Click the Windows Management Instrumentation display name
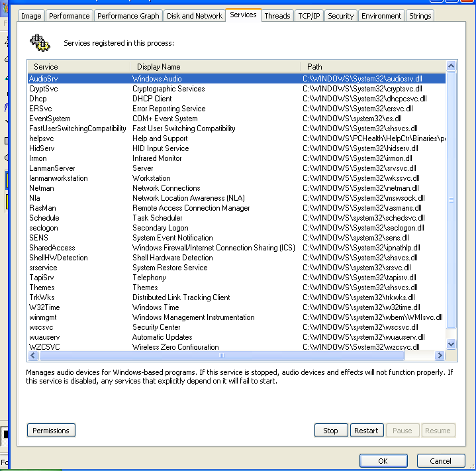Screen dimensions: 476x471 pos(193,317)
